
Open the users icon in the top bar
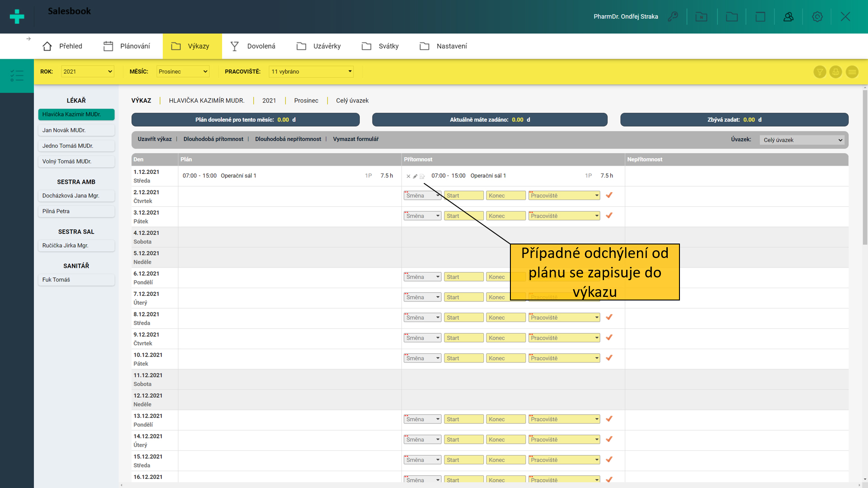tap(788, 17)
